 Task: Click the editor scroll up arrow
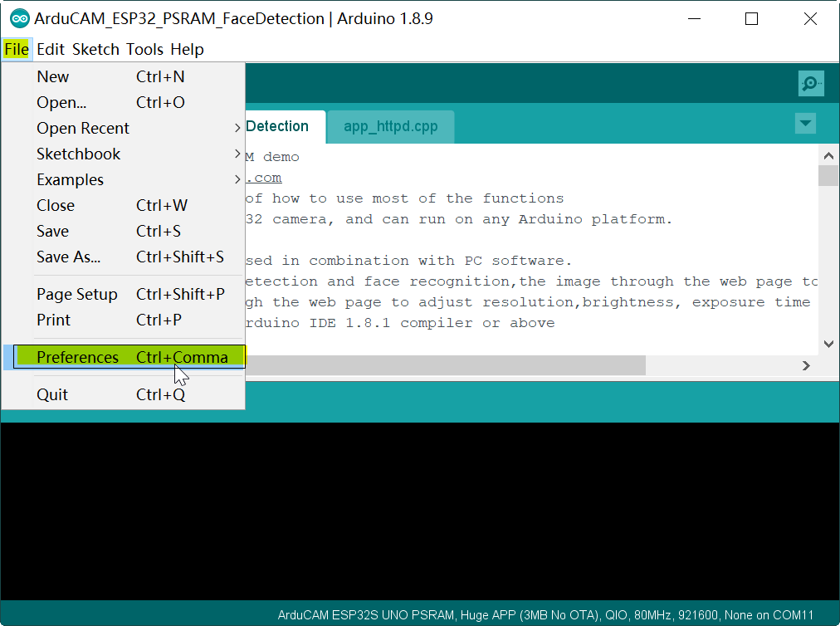[x=828, y=156]
